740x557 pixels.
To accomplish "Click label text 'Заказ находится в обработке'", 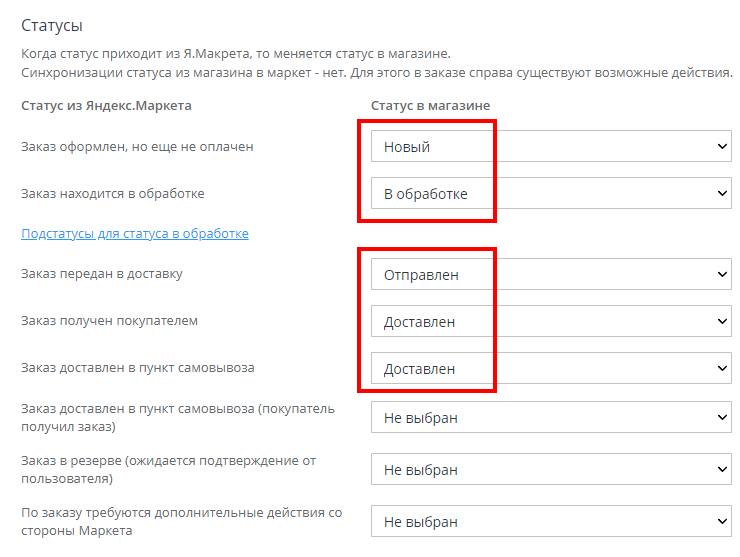I will (113, 193).
